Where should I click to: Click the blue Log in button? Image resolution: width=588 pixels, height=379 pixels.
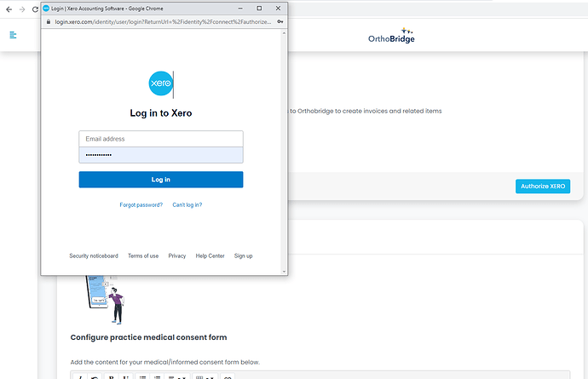[161, 180]
